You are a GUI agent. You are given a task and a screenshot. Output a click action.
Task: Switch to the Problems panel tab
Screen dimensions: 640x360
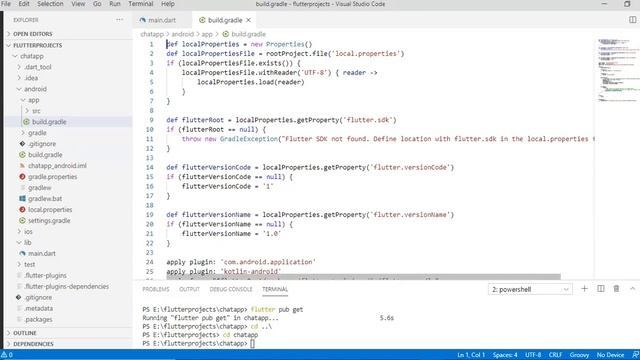(156, 289)
